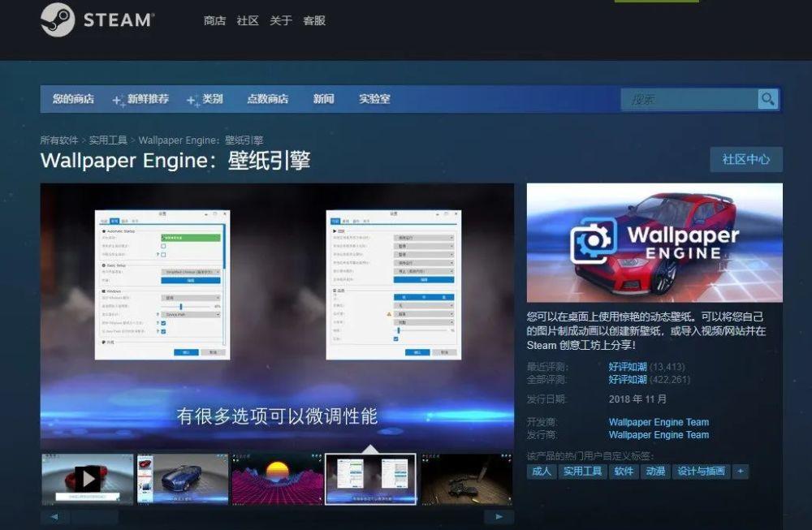
Task: Select the dark pistol screenshot thumbnail
Action: [x=467, y=479]
